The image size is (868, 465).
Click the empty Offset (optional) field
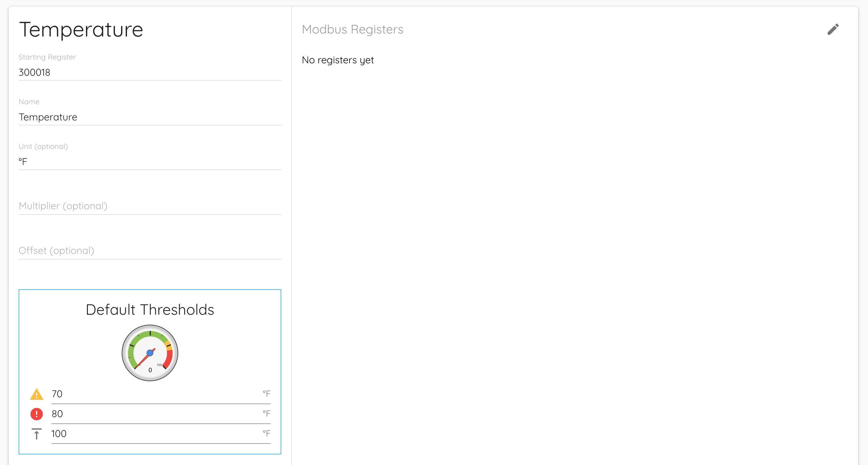pyautogui.click(x=150, y=251)
